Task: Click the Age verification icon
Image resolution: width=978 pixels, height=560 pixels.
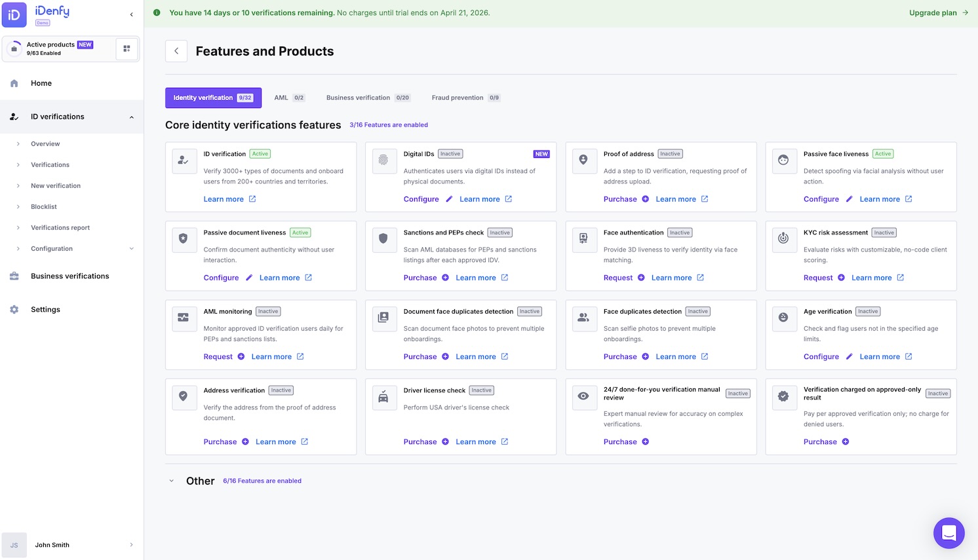Action: tap(783, 318)
